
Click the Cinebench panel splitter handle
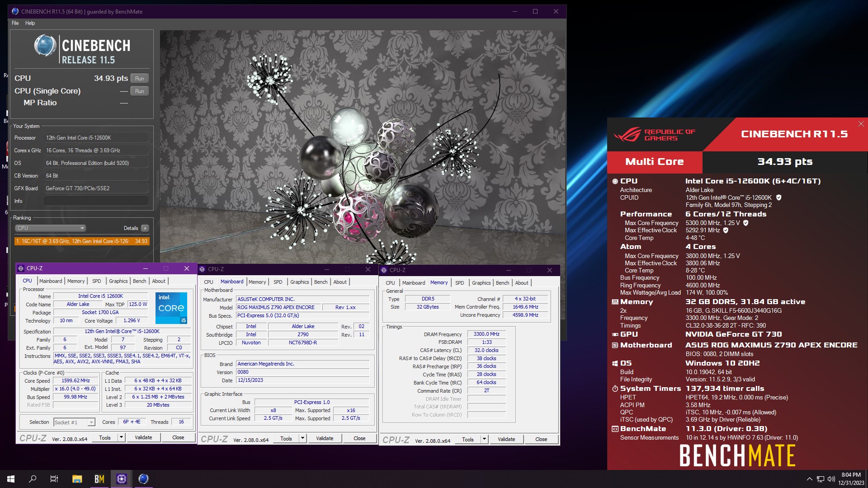click(x=157, y=184)
